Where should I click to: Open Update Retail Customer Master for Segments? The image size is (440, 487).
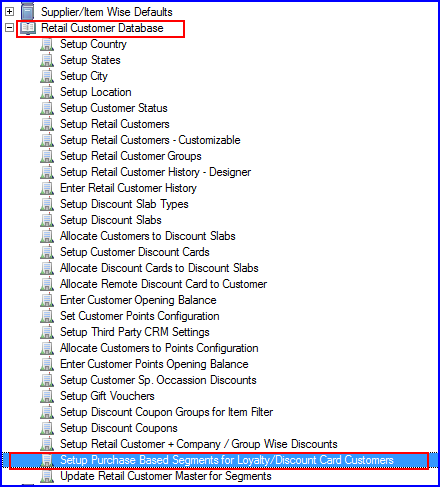pos(166,476)
